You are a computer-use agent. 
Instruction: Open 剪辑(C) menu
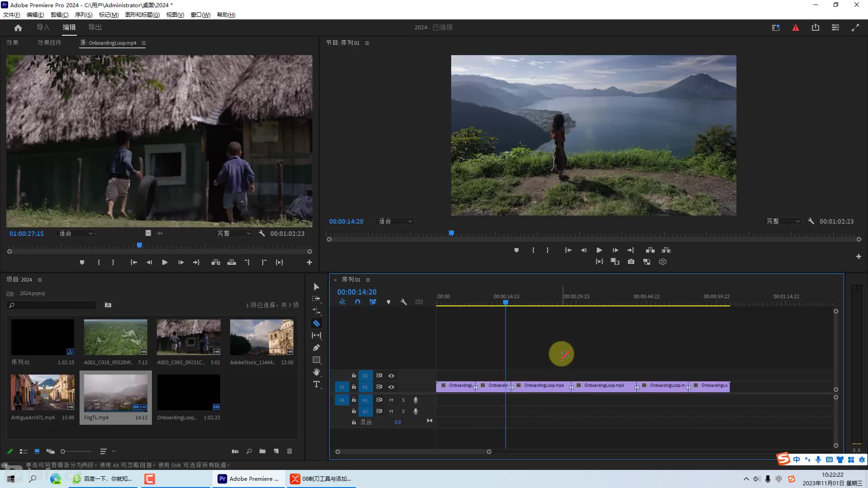(x=60, y=15)
